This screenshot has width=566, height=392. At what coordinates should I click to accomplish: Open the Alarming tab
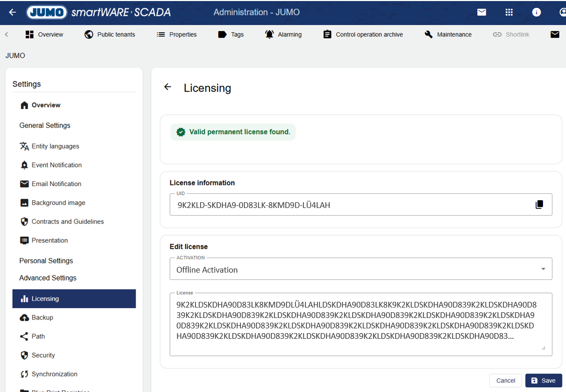tap(284, 34)
